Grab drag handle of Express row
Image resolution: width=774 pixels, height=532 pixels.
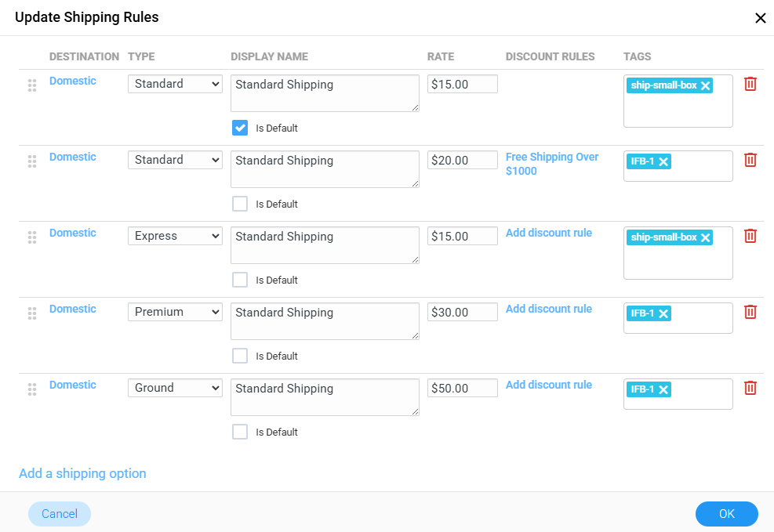[32, 237]
